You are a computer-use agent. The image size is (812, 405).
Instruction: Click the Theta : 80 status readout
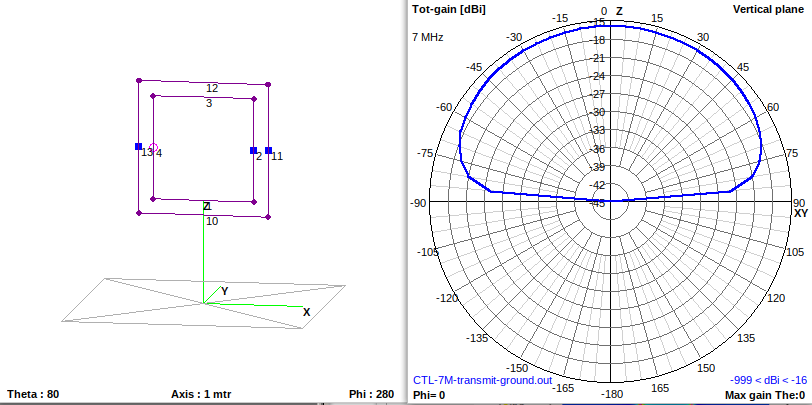point(33,394)
